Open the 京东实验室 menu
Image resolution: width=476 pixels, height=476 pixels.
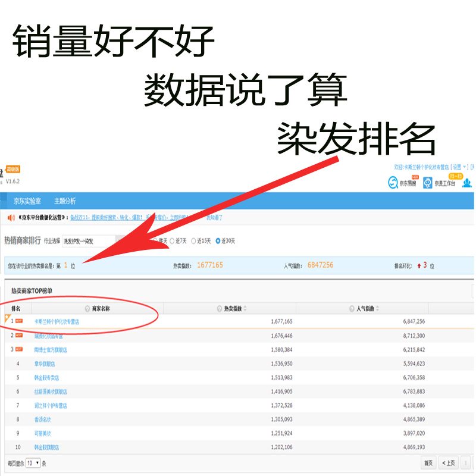click(27, 201)
